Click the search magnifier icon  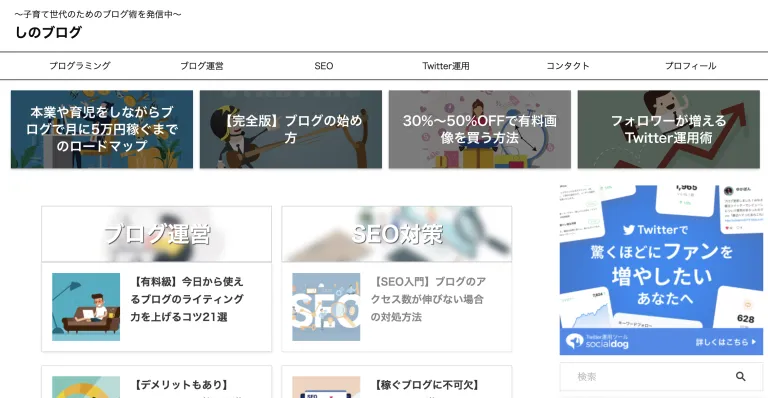740,376
